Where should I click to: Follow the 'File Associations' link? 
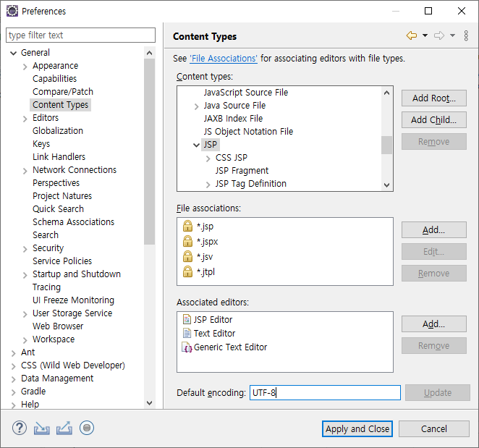(x=224, y=59)
